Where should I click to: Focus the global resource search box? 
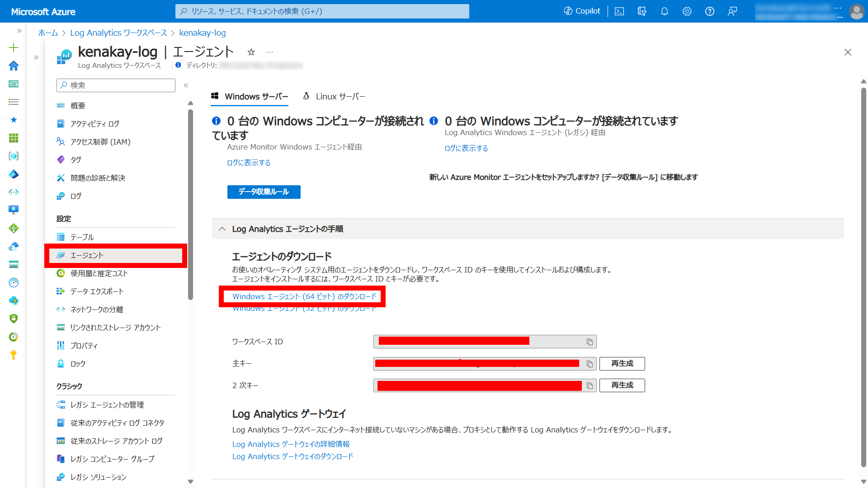point(322,11)
